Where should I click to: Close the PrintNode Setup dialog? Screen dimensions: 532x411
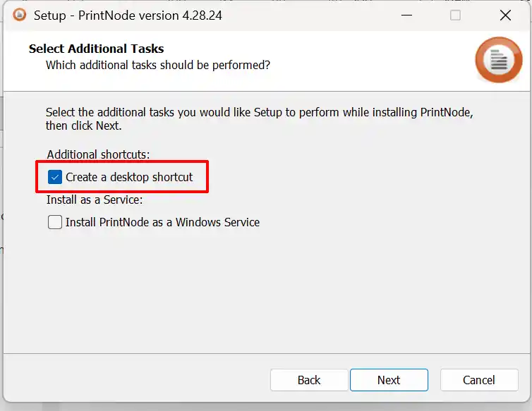[x=505, y=16]
